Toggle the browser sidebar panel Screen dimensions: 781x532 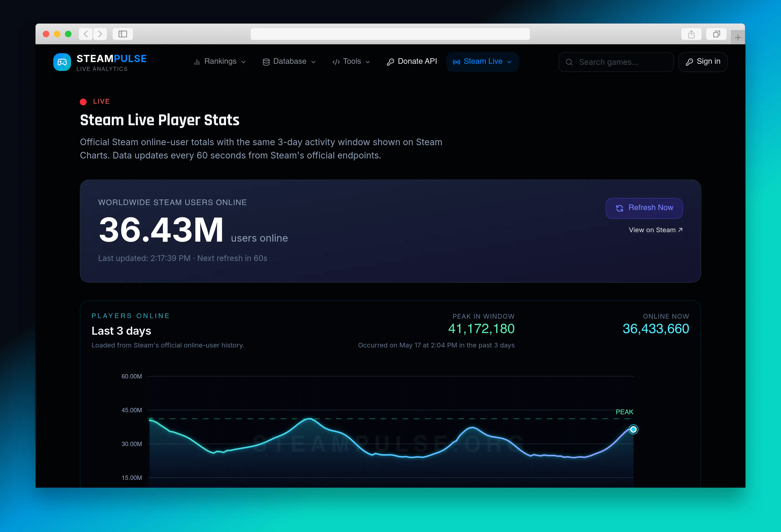coord(123,34)
